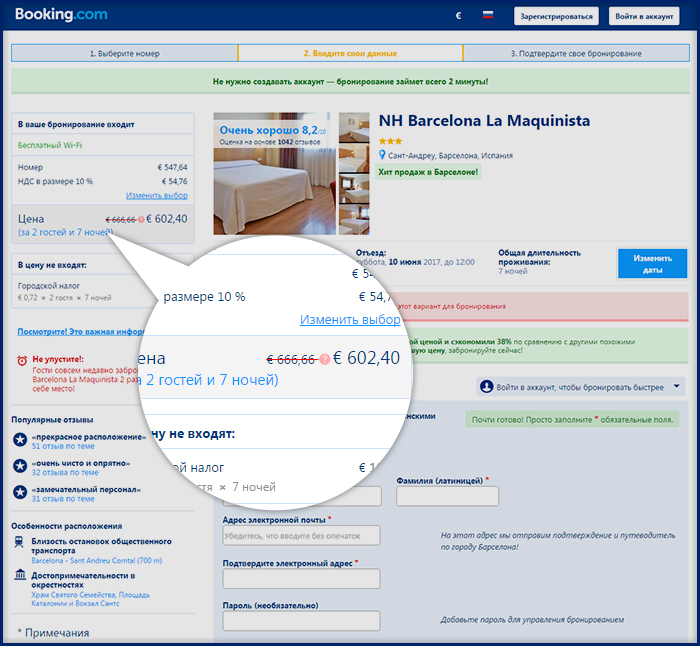Open language selector Russian flag

pos(488,15)
